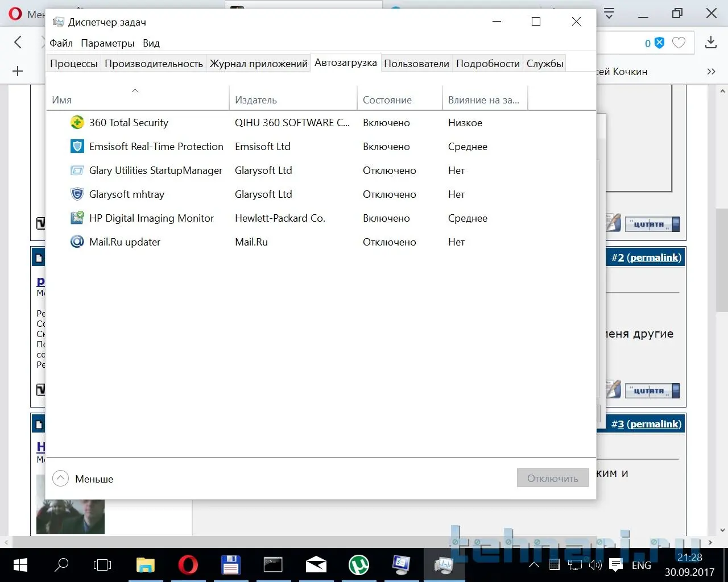
Task: Show hidden tray icons chevron
Action: [x=533, y=565]
